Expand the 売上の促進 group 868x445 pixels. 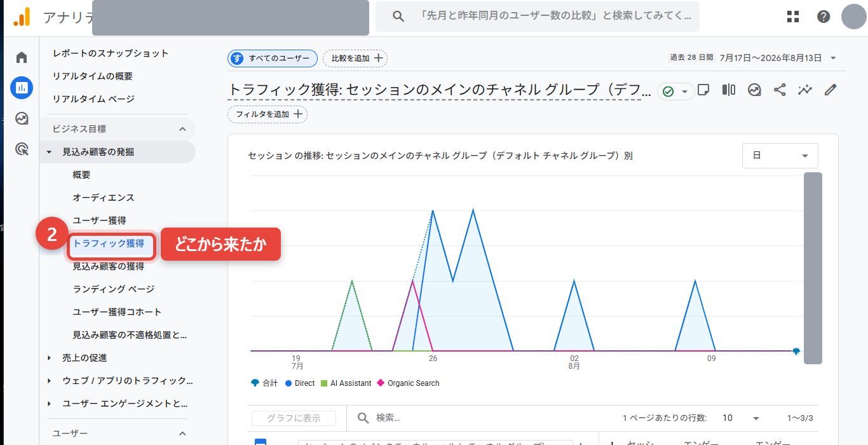50,358
